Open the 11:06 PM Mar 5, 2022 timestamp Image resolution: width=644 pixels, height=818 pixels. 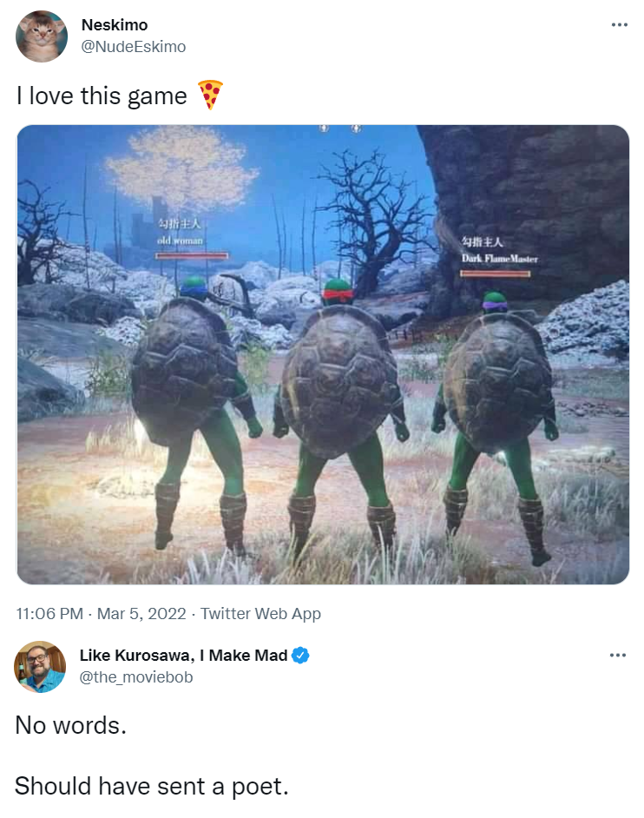click(101, 613)
